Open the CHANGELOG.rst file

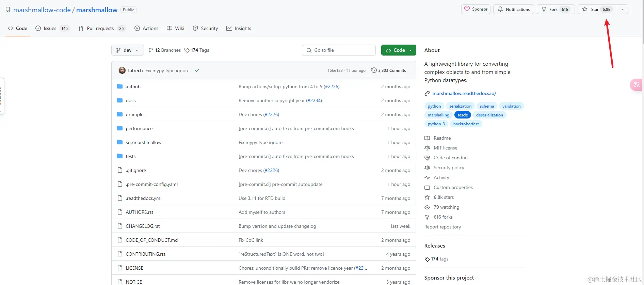143,226
